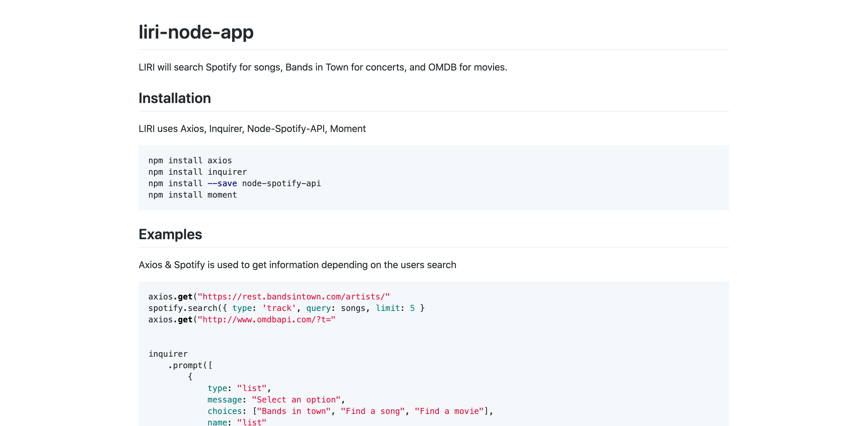Click the 'Axios & Spotify is used' sentence

click(x=297, y=265)
